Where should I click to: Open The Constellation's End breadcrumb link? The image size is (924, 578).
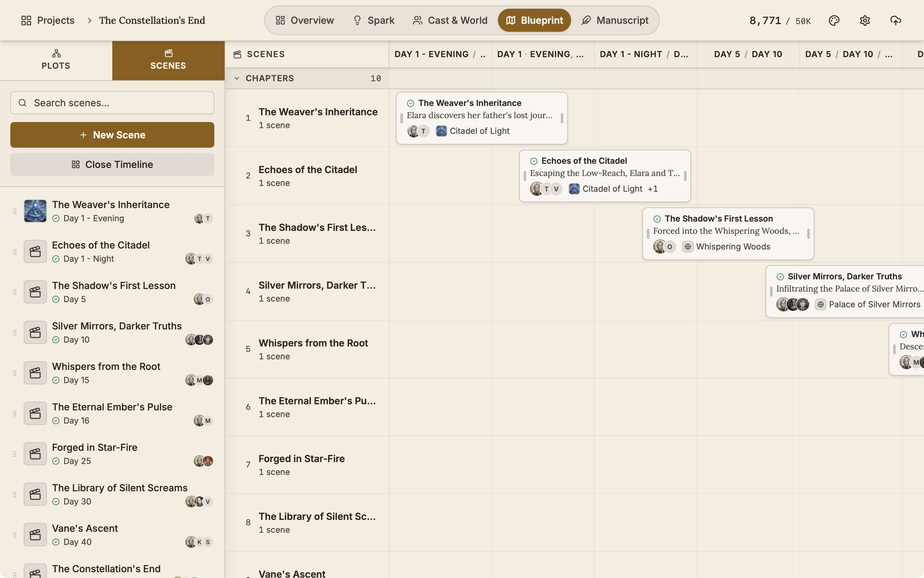tap(152, 20)
